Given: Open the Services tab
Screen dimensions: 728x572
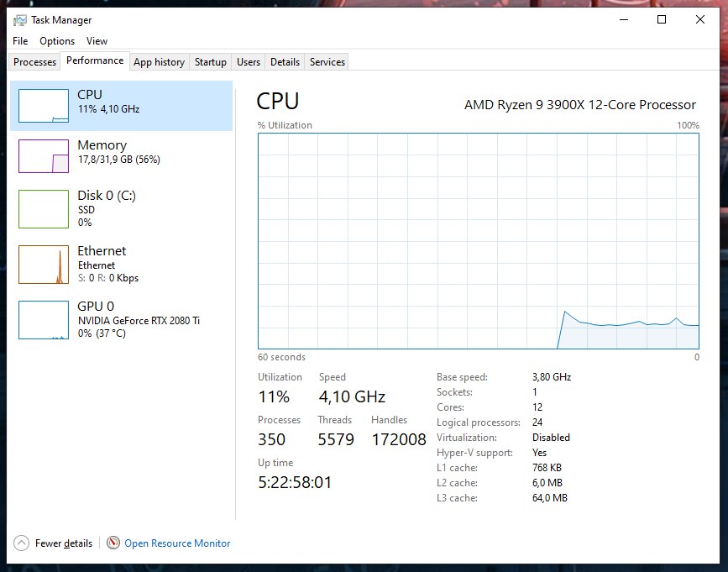Looking at the screenshot, I should coord(327,62).
